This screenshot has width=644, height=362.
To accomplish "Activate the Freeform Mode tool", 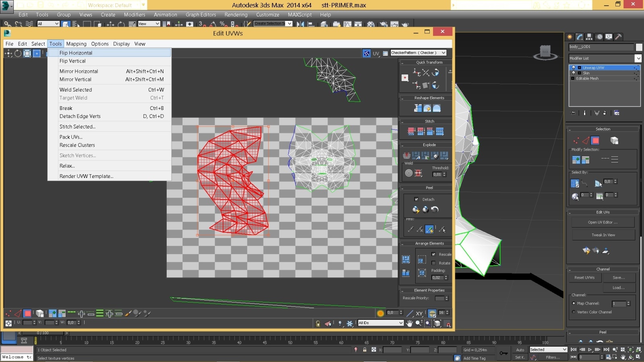I will tap(37, 53).
